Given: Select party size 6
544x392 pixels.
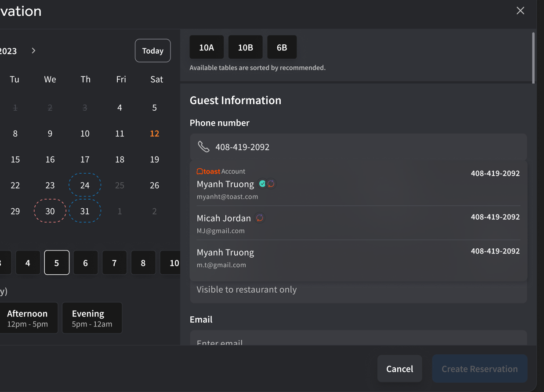Looking at the screenshot, I should 85,263.
